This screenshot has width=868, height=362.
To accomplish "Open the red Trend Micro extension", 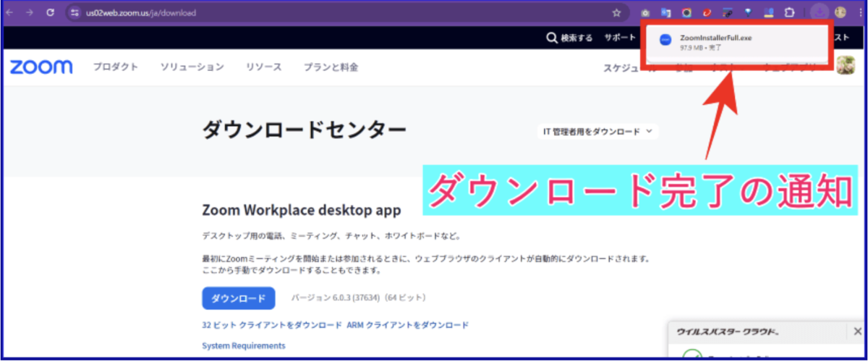I will [707, 12].
